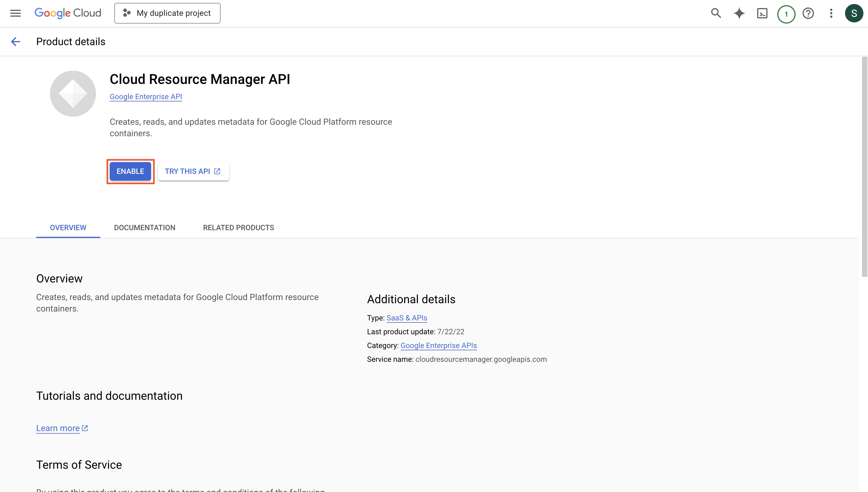868x492 pixels.
Task: Open project picker 'My duplicate project'
Action: click(x=167, y=13)
